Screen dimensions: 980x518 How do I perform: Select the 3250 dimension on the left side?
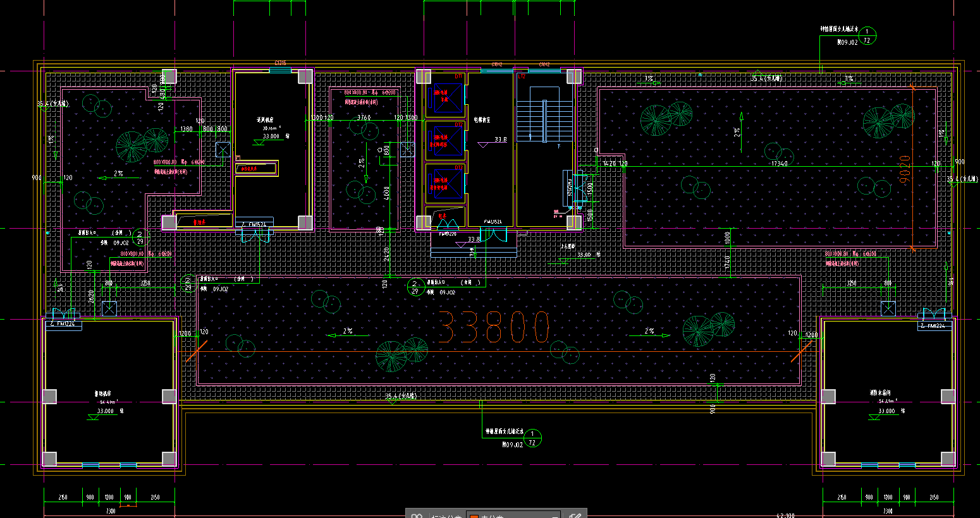[x=145, y=284]
